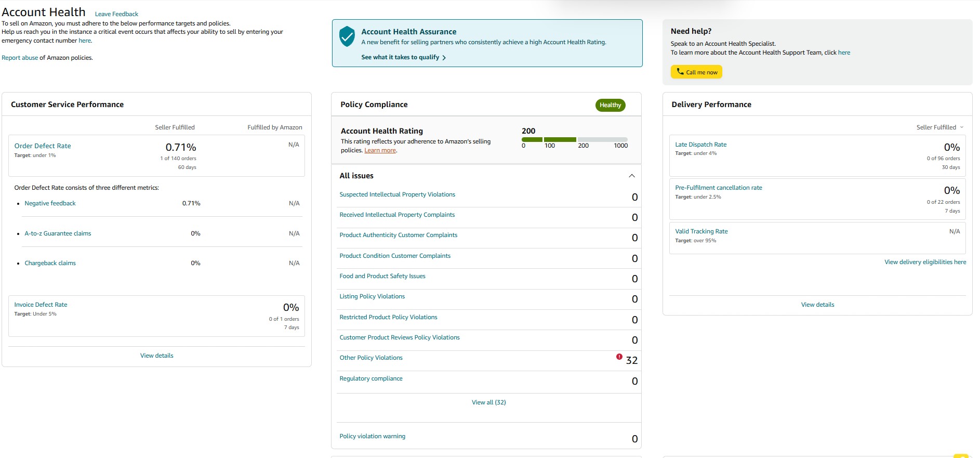Click the Report abuse link

point(20,58)
